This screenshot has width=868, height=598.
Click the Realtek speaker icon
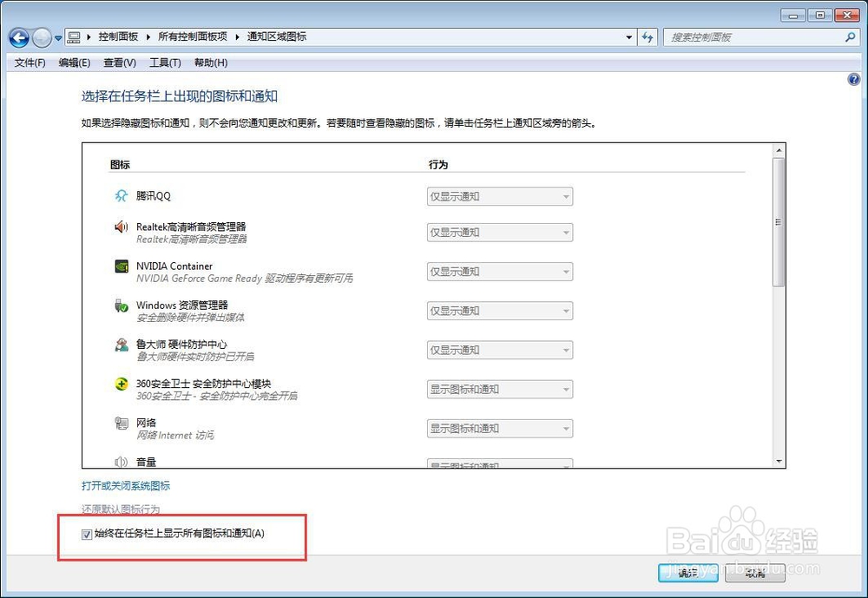pyautogui.click(x=121, y=227)
